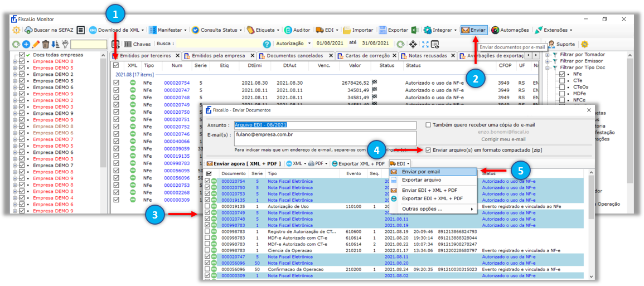Image resolution: width=644 pixels, height=286 pixels.
Task: Click in the Assunto field
Action: pyautogui.click(x=325, y=125)
